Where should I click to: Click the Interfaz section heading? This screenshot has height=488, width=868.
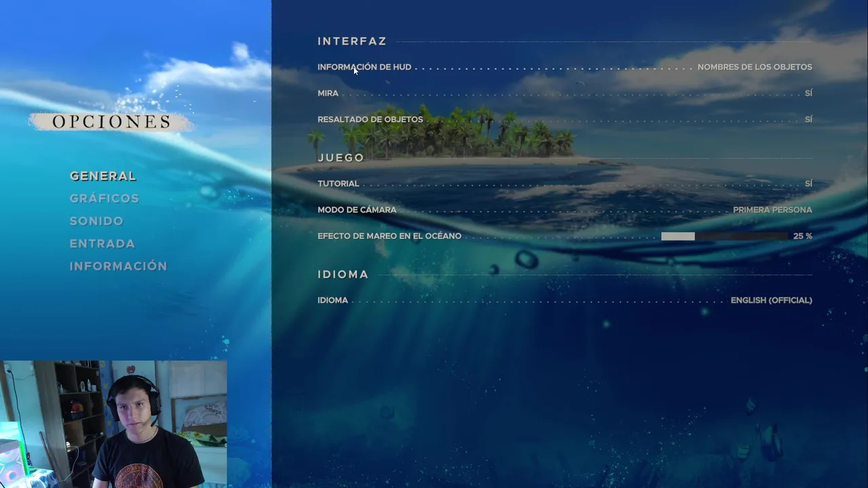coord(352,41)
